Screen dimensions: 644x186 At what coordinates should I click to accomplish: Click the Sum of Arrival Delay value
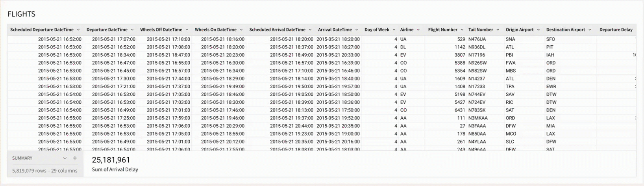(111, 160)
